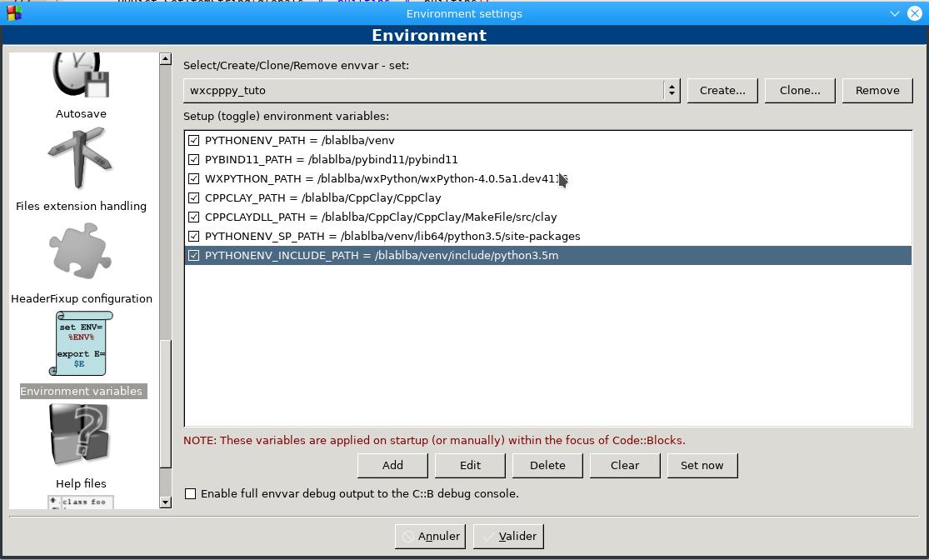929x560 pixels.
Task: Select the CPPCLAY_PATH variable row text
Action: (323, 198)
